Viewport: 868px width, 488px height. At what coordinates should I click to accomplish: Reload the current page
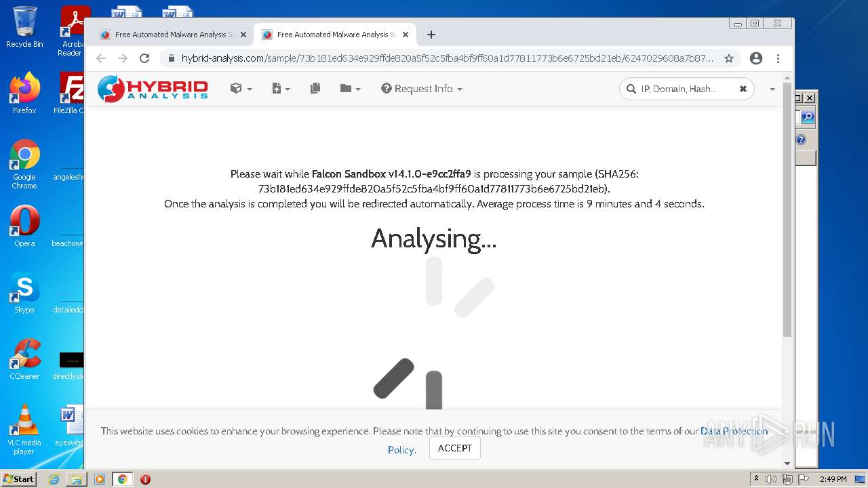(144, 58)
